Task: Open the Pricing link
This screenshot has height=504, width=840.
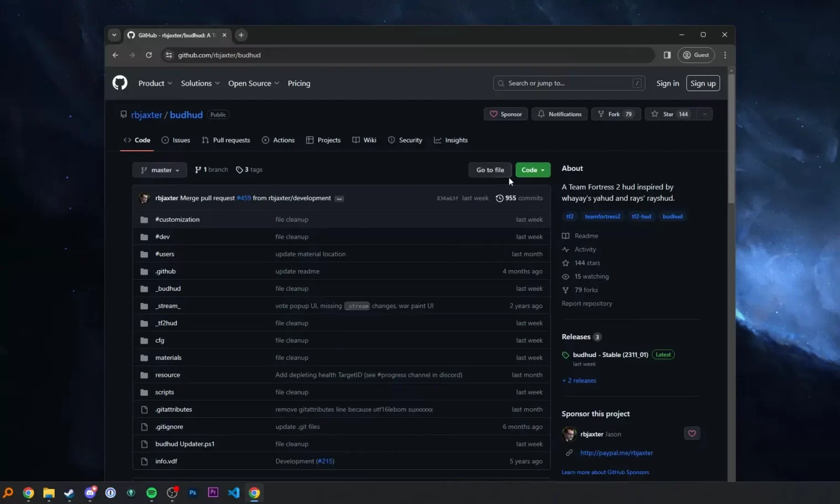Action: pyautogui.click(x=299, y=83)
